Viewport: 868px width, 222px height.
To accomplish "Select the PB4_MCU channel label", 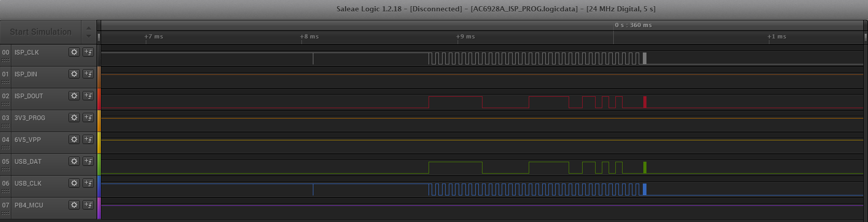I will pos(29,205).
